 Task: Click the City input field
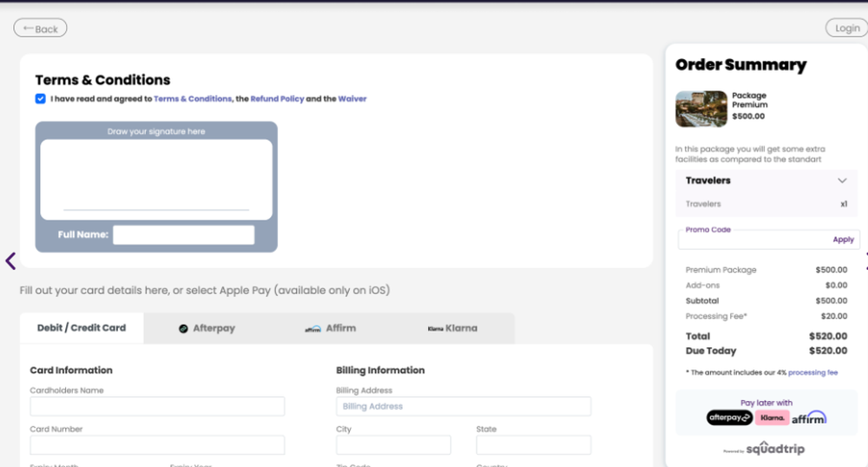coord(393,445)
